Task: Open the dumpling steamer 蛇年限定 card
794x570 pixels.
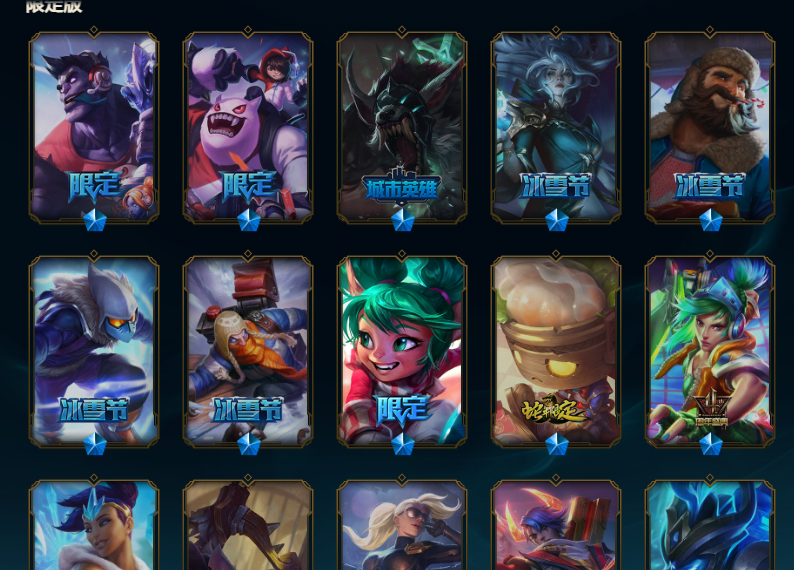Action: coord(556,351)
